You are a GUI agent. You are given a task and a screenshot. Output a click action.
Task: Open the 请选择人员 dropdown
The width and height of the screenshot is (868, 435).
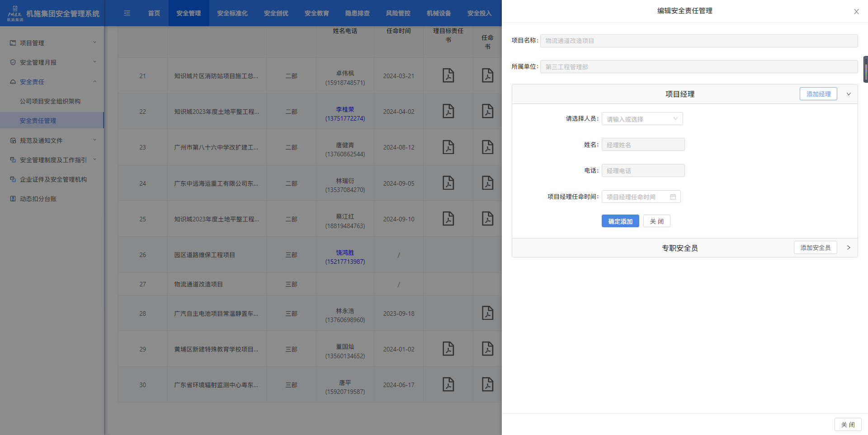pyautogui.click(x=642, y=119)
